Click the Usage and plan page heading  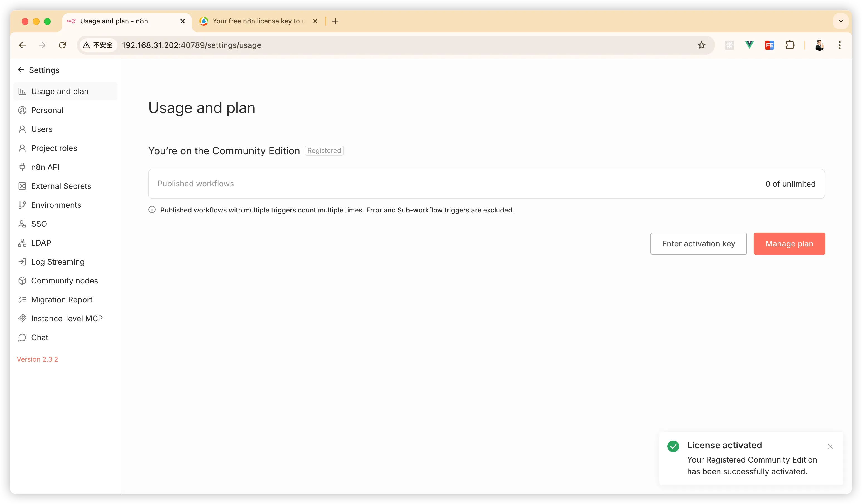[202, 108]
